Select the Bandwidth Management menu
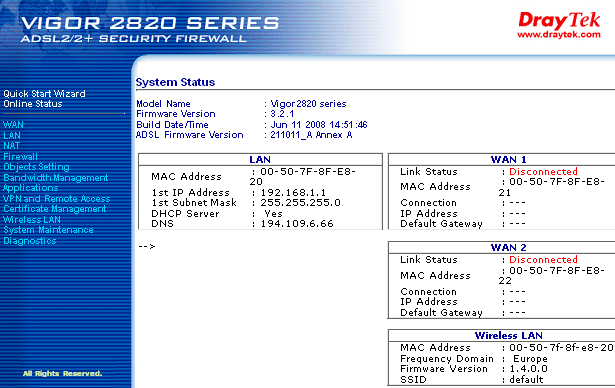Viewport: 615px width, 388px height. point(56,178)
